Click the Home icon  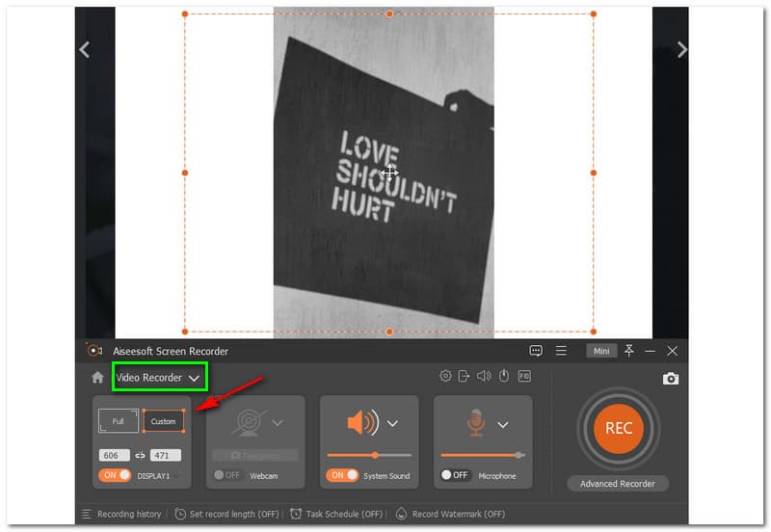97,378
